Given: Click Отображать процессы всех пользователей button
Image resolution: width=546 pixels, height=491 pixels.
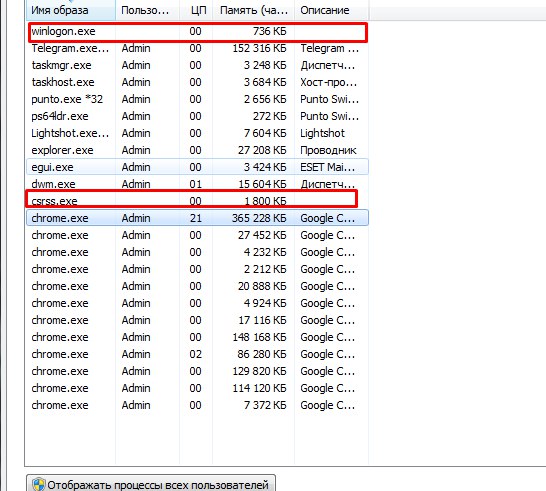Looking at the screenshot, I should tap(151, 483).
